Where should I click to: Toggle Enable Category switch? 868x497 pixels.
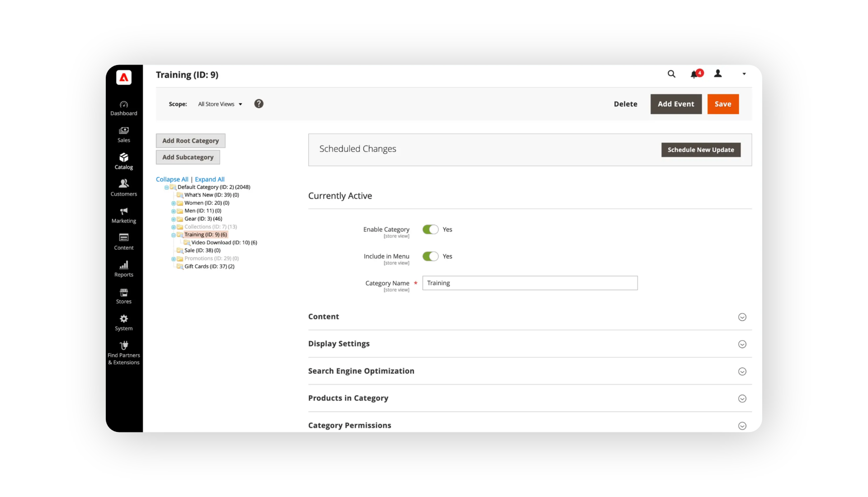pos(430,230)
